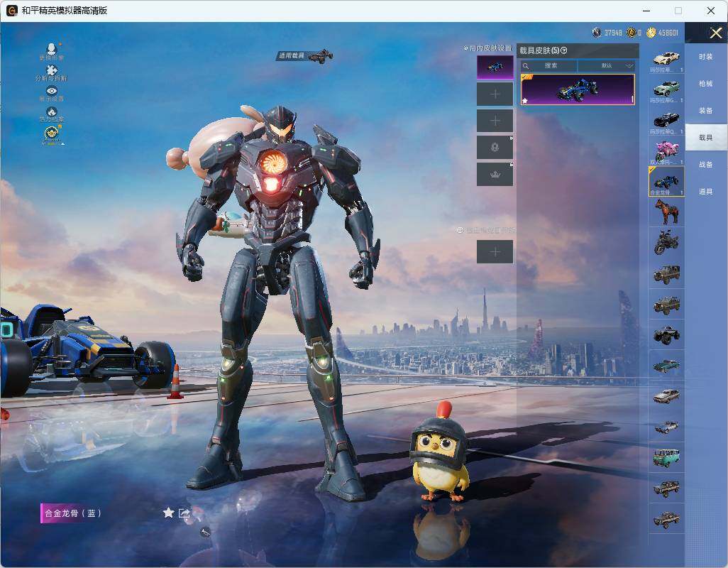Select the blue 合金龙骨 kart vehicle
Screen dimensions: 728x568
point(666,182)
